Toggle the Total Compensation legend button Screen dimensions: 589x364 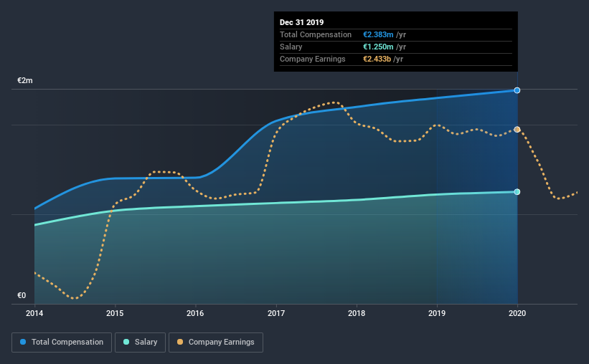[x=62, y=343]
